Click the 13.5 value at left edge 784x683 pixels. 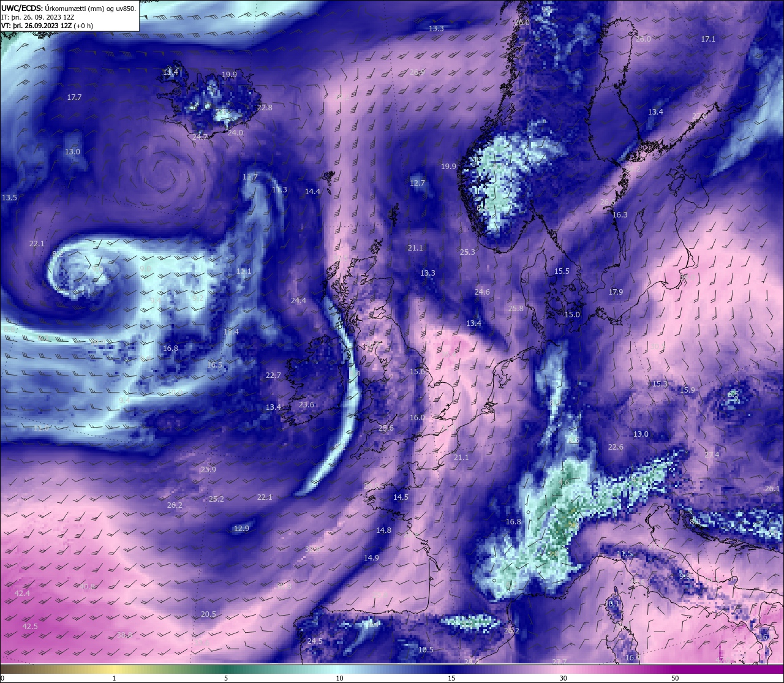pos(9,198)
